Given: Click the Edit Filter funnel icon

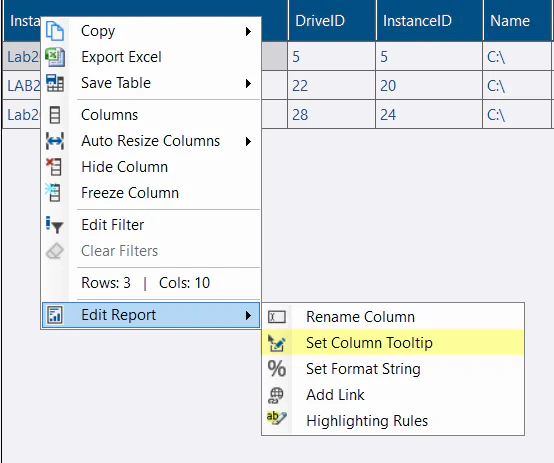Looking at the screenshot, I should click(54, 225).
